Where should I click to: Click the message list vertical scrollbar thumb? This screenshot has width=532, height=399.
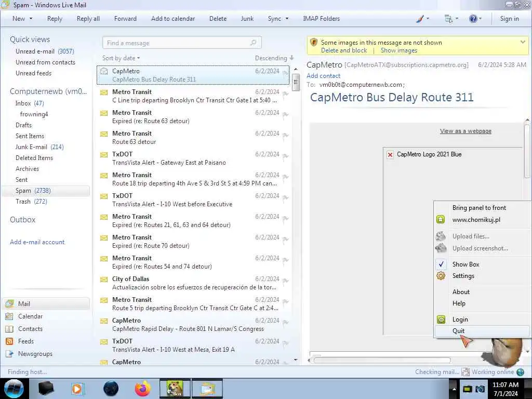pos(296,83)
